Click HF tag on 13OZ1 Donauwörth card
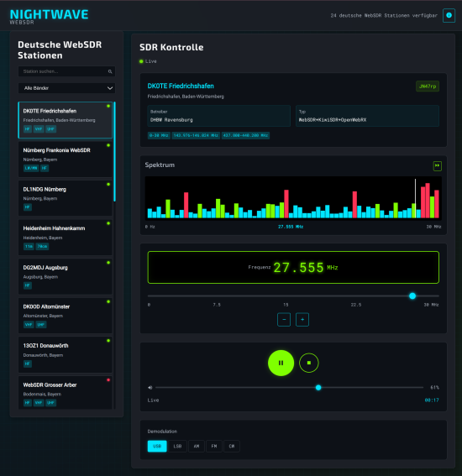 28,364
